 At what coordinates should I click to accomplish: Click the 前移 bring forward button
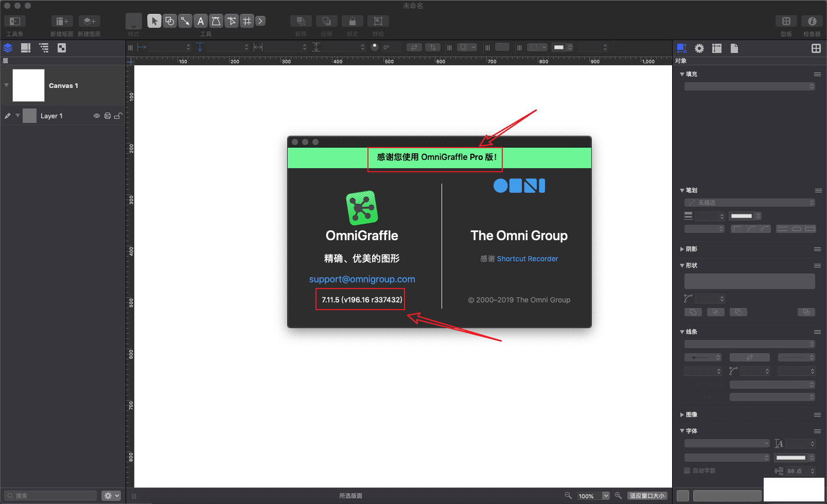pyautogui.click(x=301, y=21)
